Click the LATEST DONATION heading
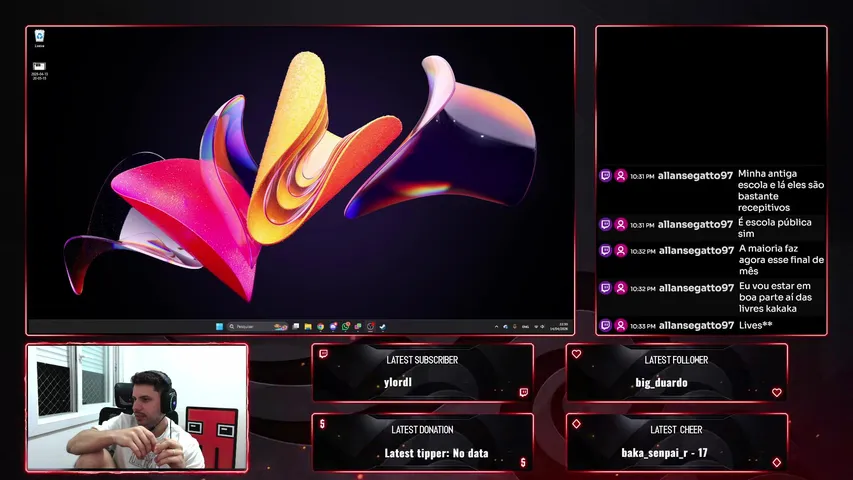 422,429
